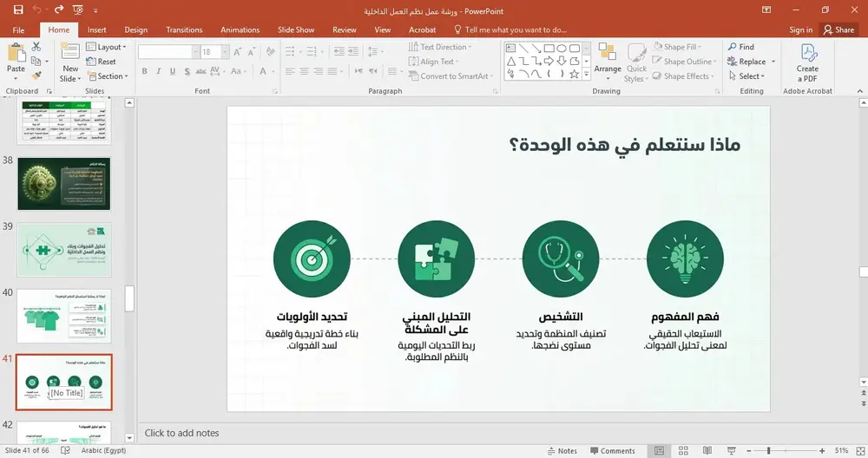The height and width of the screenshot is (458, 868).
Task: Set right-to-left text direction
Action: [373, 71]
